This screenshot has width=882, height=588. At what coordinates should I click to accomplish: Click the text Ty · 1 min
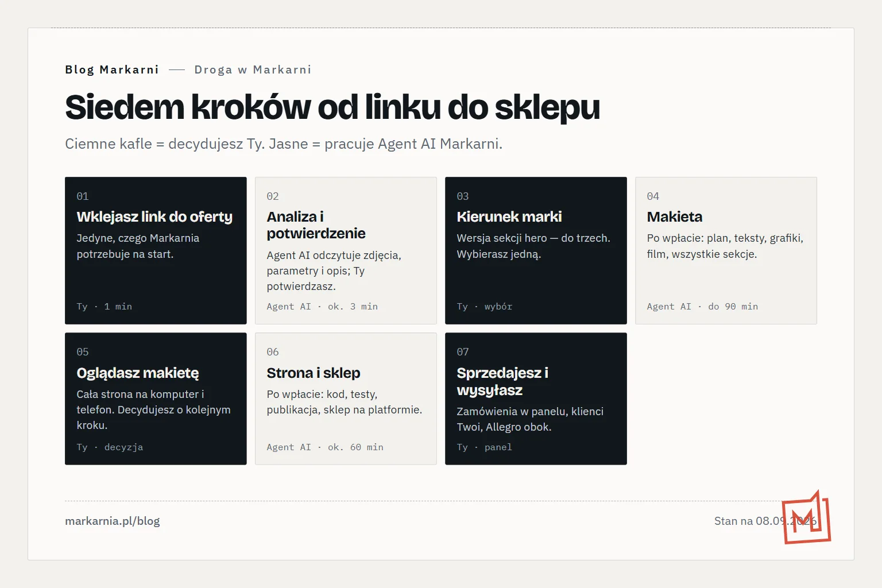pyautogui.click(x=105, y=307)
